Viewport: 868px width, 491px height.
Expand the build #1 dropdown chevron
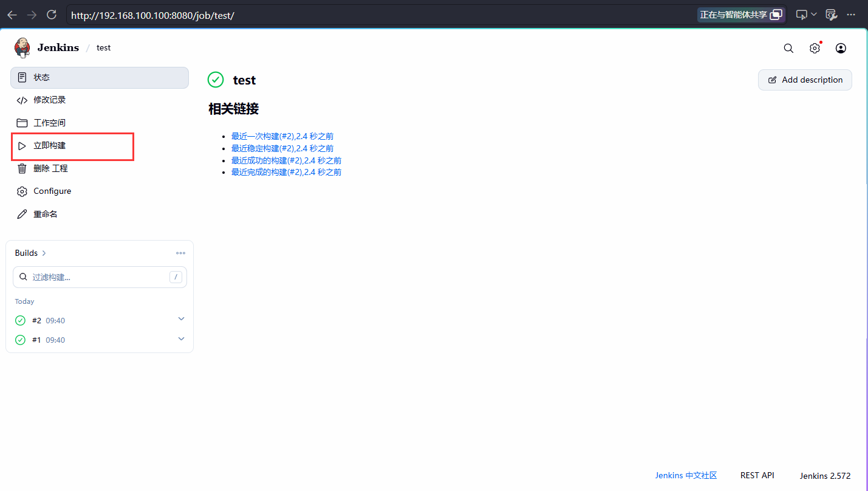(181, 338)
